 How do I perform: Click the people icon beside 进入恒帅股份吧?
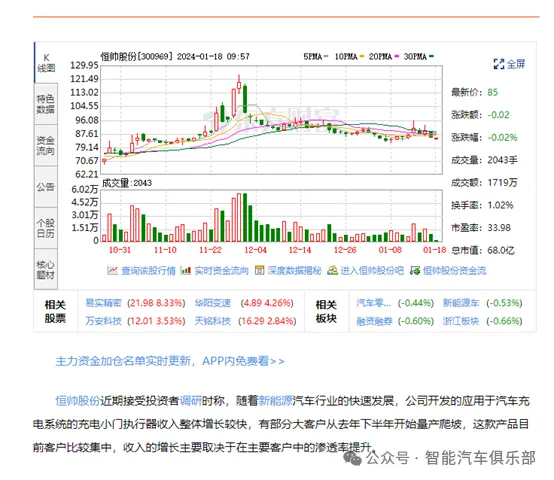(x=332, y=271)
